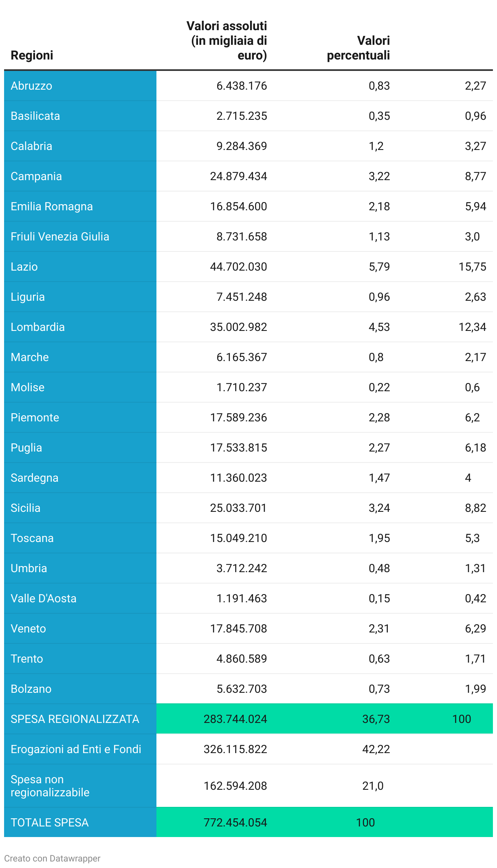The width and height of the screenshot is (497, 868).
Task: Select Erogazioni ad Enti e Fondi cell
Action: [76, 749]
